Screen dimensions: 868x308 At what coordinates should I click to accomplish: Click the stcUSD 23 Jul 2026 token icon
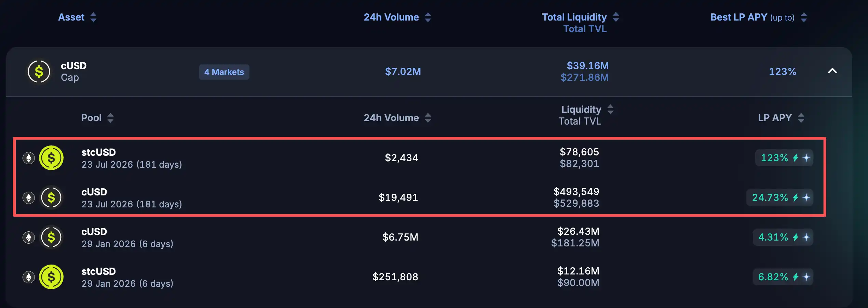point(51,158)
